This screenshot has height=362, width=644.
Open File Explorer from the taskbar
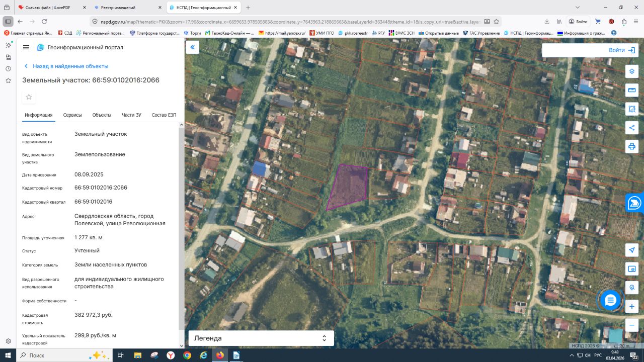click(137, 355)
